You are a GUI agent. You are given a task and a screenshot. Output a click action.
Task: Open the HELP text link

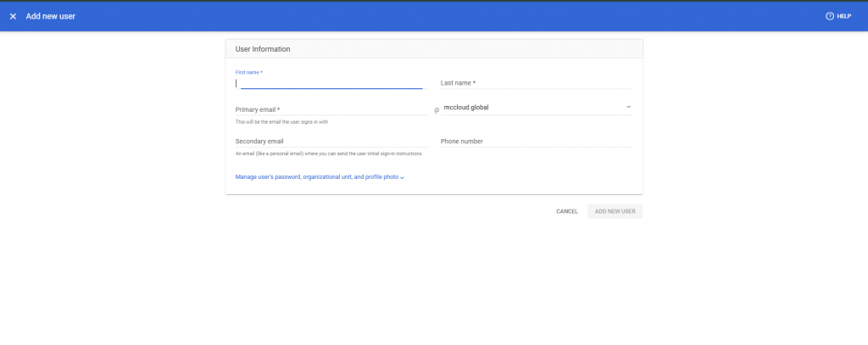coord(844,16)
